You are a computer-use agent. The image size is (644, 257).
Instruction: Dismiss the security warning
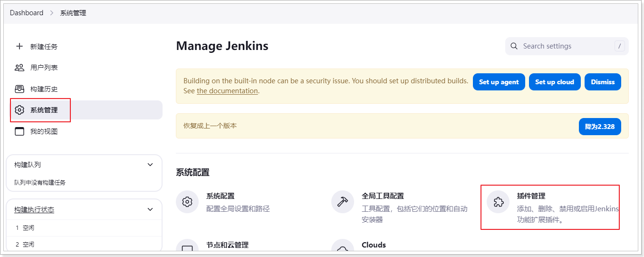(x=603, y=82)
